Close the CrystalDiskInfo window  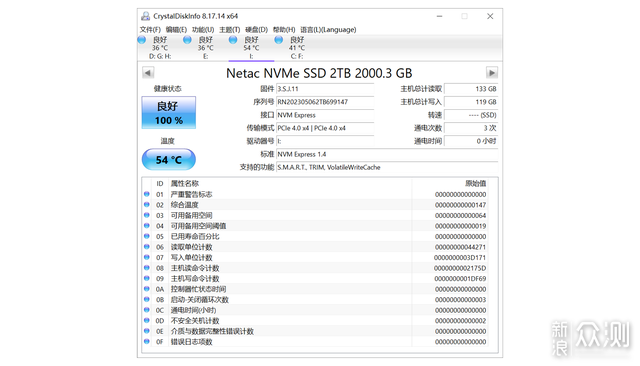pos(490,16)
